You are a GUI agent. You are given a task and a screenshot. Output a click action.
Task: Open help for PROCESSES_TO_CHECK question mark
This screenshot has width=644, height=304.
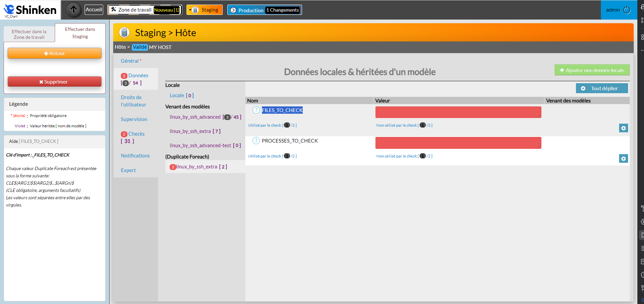click(256, 141)
